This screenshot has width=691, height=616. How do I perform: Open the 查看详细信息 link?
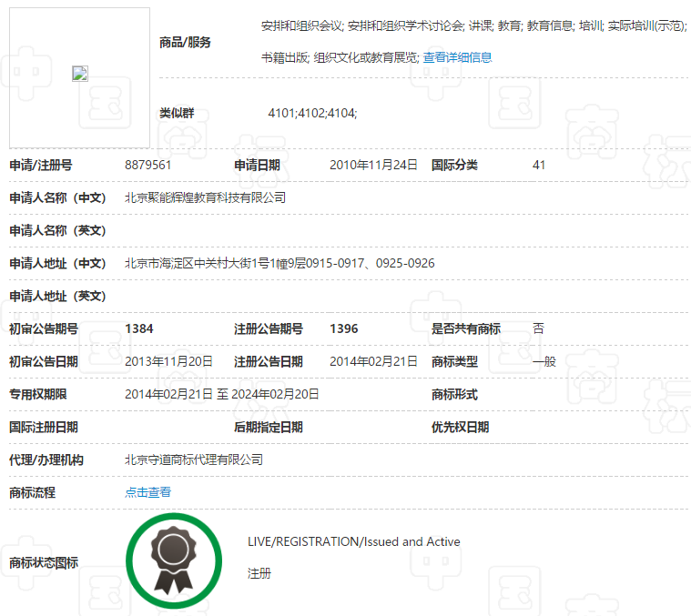457,57
